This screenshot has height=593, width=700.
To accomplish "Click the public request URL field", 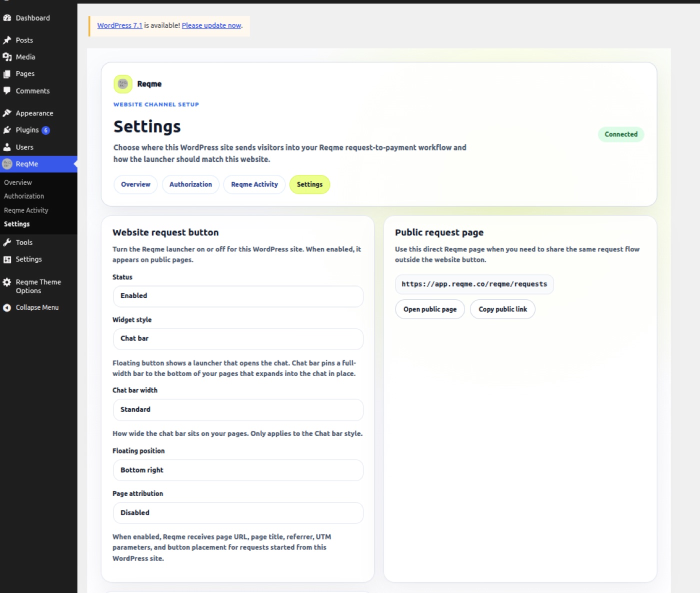I will tap(474, 284).
